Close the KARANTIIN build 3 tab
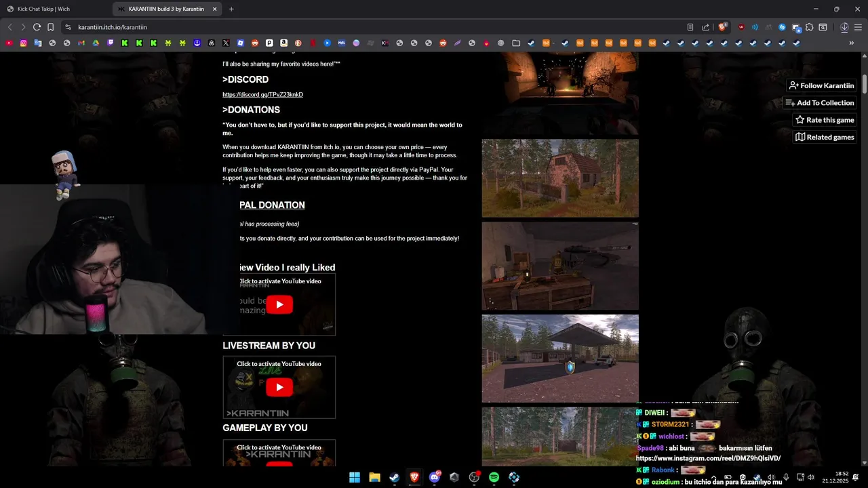868x488 pixels. [215, 9]
